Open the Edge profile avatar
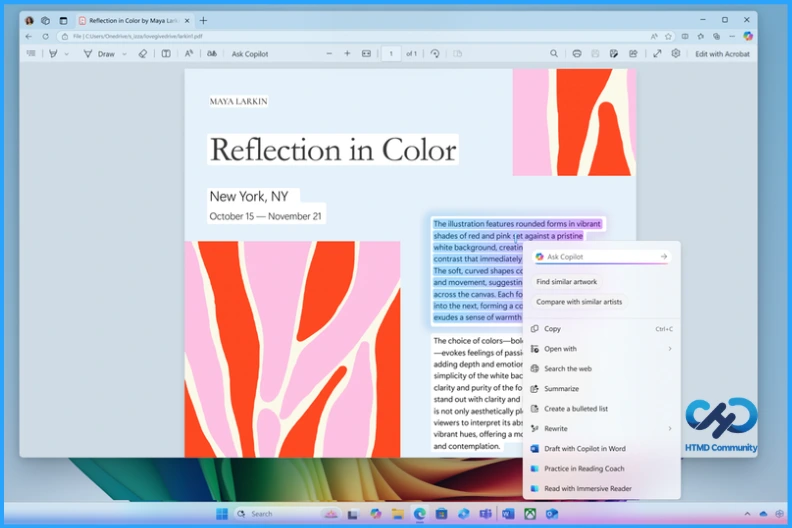The height and width of the screenshot is (528, 792). pyautogui.click(x=29, y=21)
